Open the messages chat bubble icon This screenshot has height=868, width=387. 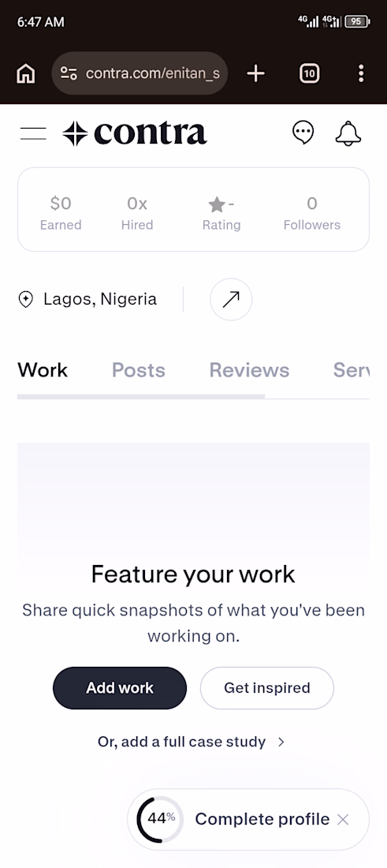pyautogui.click(x=303, y=133)
